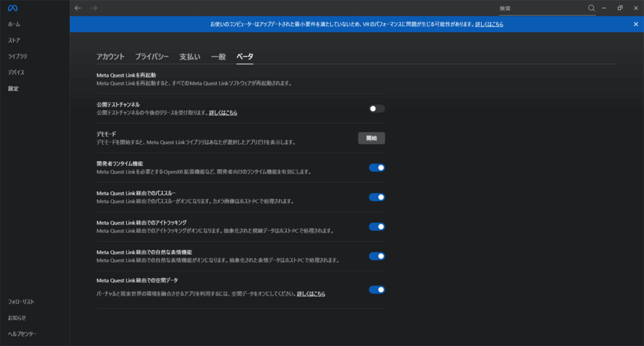Image resolution: width=644 pixels, height=346 pixels.
Task: Switch off Meta Quest Link経由での空間データ
Action: point(377,290)
